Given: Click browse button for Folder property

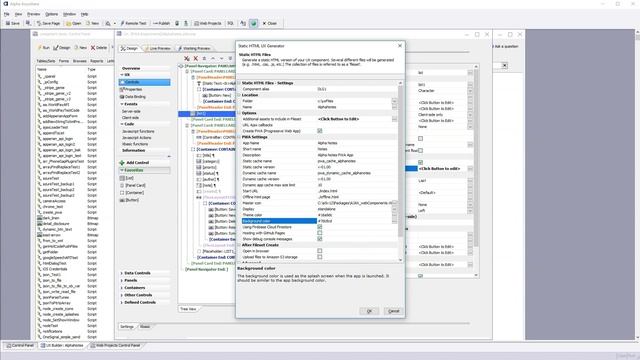Looking at the screenshot, I should click(x=394, y=101).
